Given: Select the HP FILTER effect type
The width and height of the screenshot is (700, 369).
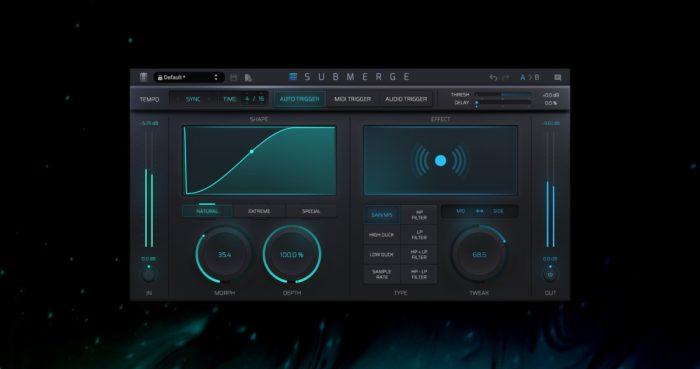Looking at the screenshot, I should pyautogui.click(x=419, y=215).
